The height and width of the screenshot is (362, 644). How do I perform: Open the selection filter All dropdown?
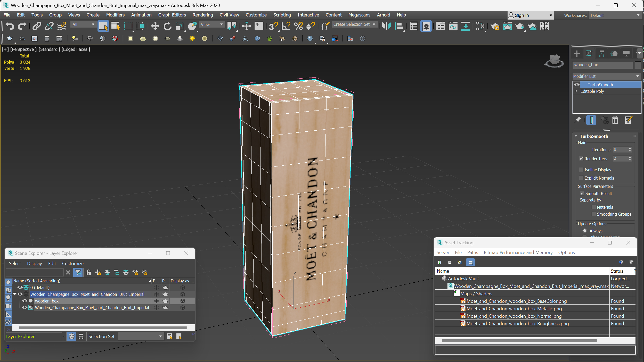[83, 24]
